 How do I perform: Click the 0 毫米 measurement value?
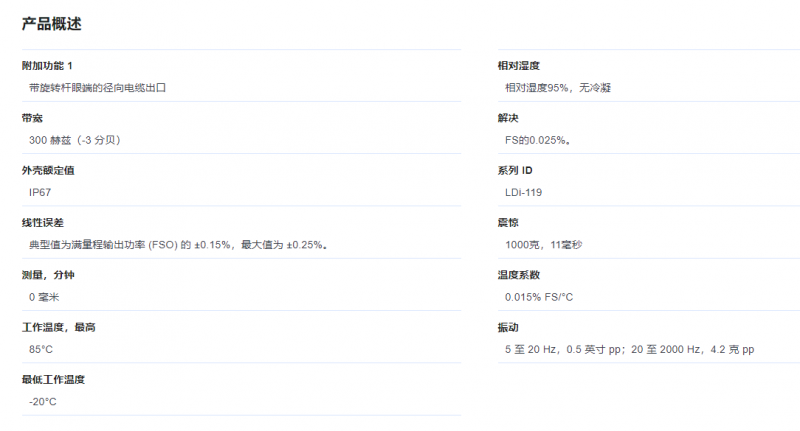click(x=45, y=297)
